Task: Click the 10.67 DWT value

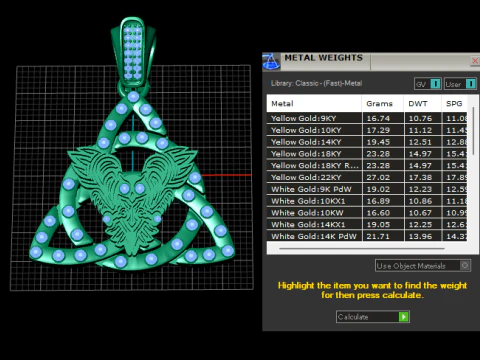Action: click(x=420, y=213)
